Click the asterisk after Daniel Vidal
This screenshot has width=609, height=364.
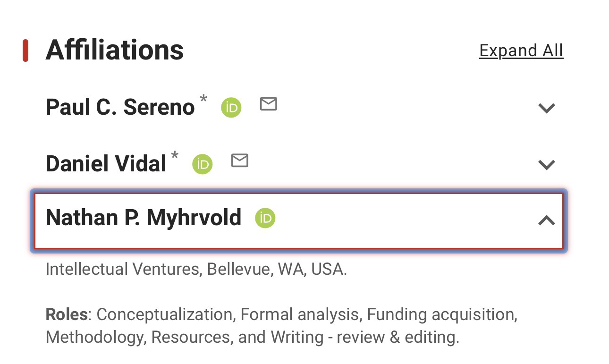coord(175,156)
